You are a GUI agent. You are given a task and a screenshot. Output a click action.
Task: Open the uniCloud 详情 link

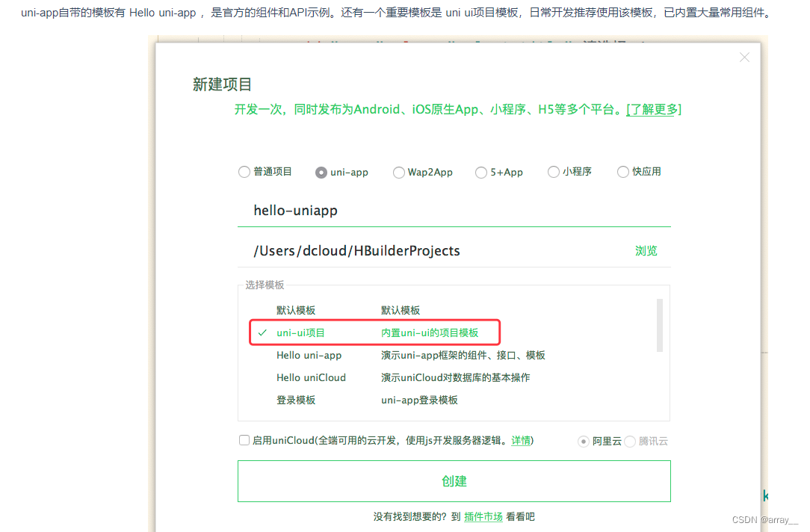(x=521, y=441)
